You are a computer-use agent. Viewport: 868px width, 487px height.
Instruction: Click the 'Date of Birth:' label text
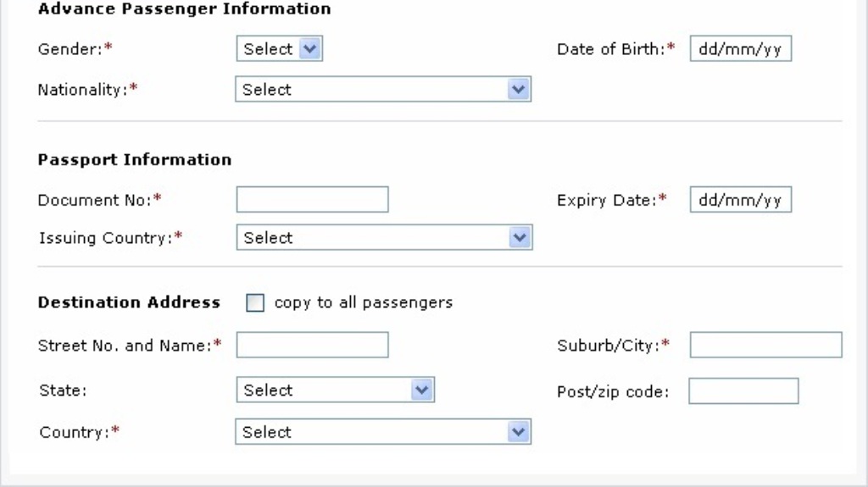(x=610, y=49)
